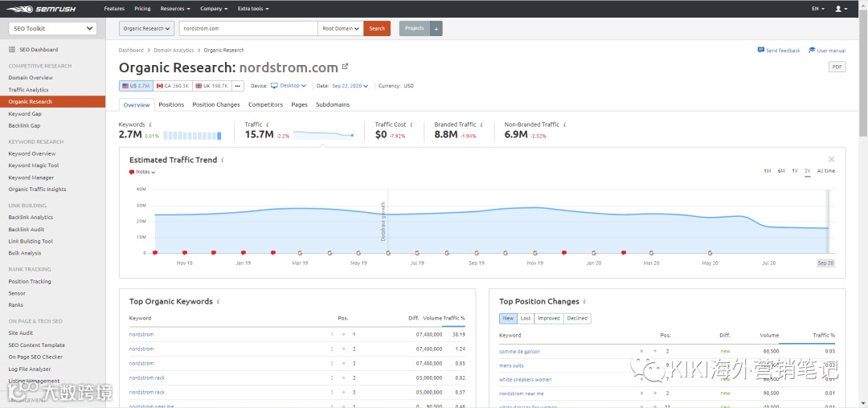Set chart range to 1Y
868x408 pixels.
pos(794,171)
